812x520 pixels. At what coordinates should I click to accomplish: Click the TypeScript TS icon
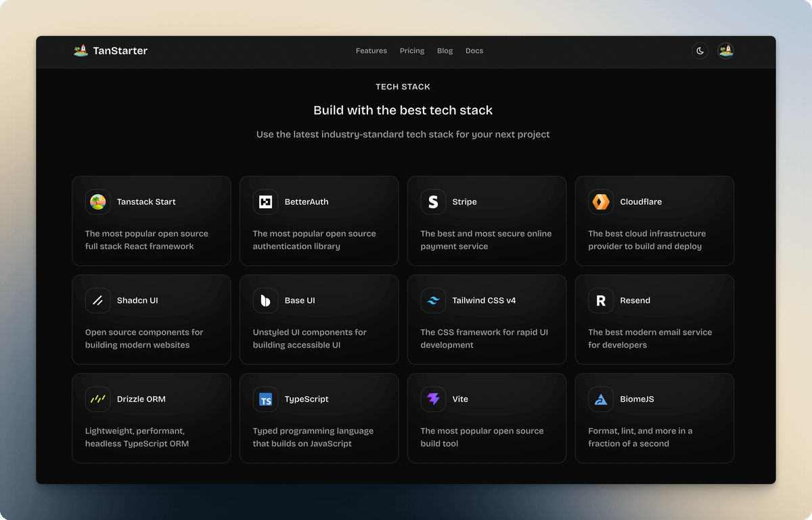[265, 399]
